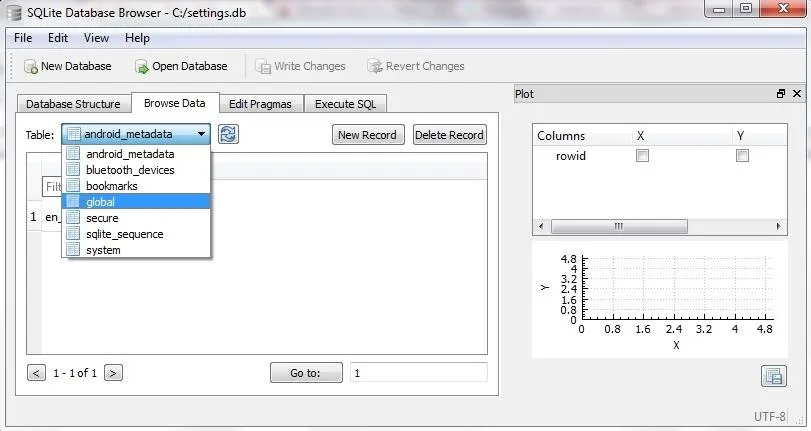811x431 pixels.
Task: Maximize the SQLite Database Browser window
Action: pyautogui.click(x=746, y=8)
